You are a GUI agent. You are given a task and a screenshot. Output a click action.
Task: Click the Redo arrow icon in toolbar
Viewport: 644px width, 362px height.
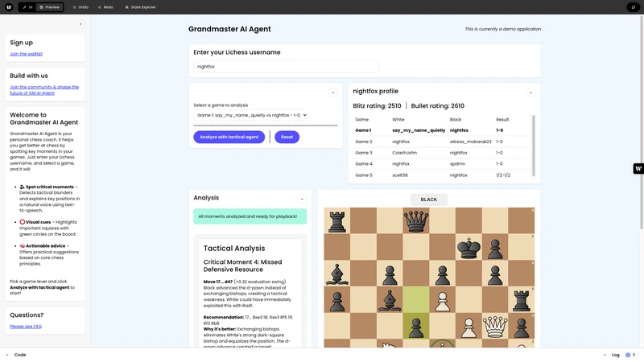tap(101, 7)
